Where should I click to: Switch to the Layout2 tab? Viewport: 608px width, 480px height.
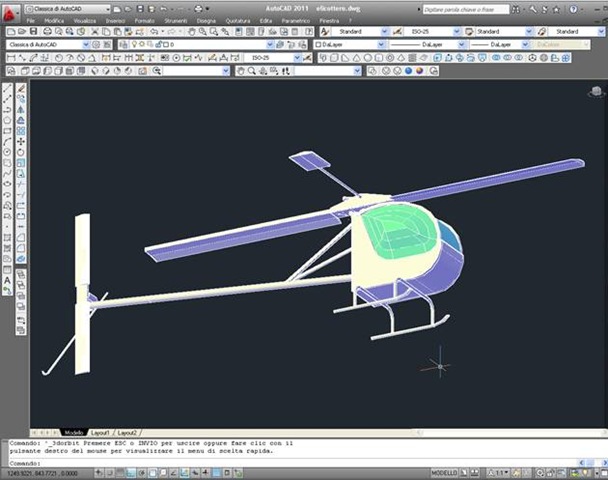pos(128,432)
